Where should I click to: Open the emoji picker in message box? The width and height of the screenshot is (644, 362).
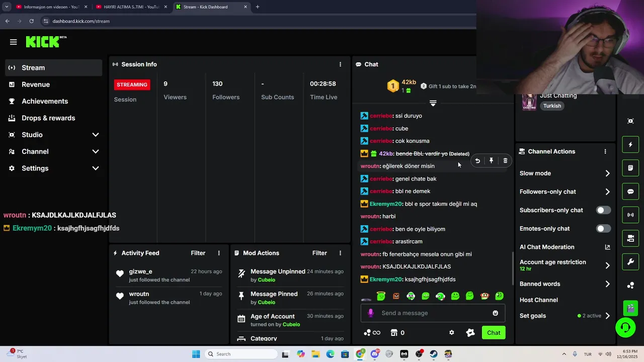tap(495, 313)
